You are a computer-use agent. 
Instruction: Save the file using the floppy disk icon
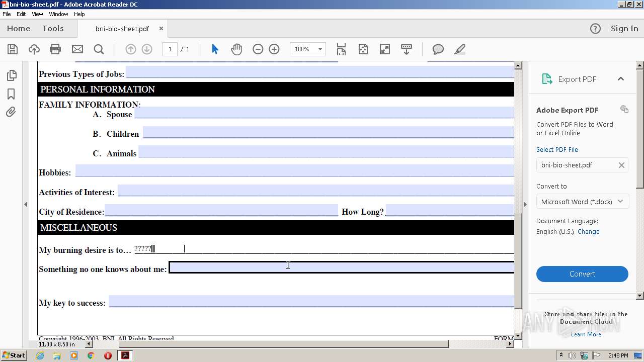click(13, 49)
